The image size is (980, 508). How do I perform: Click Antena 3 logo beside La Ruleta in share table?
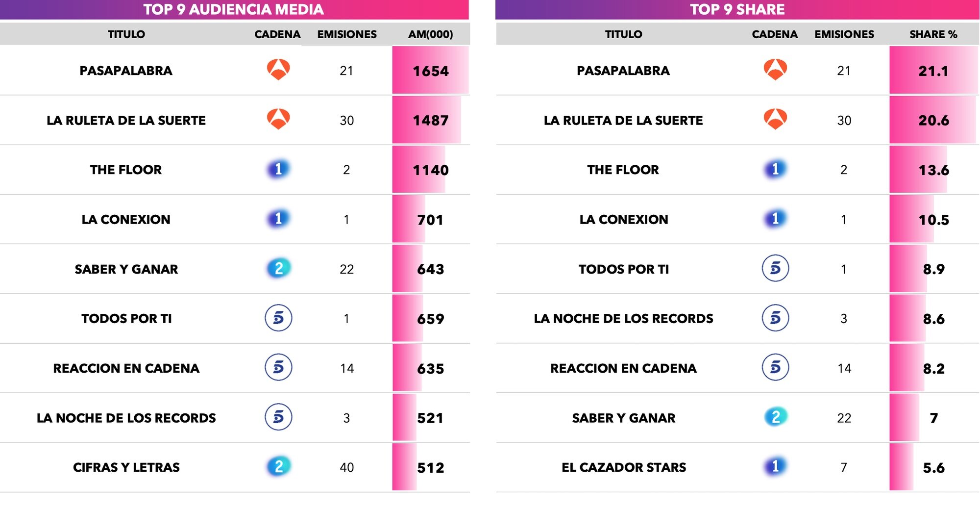pos(775,119)
